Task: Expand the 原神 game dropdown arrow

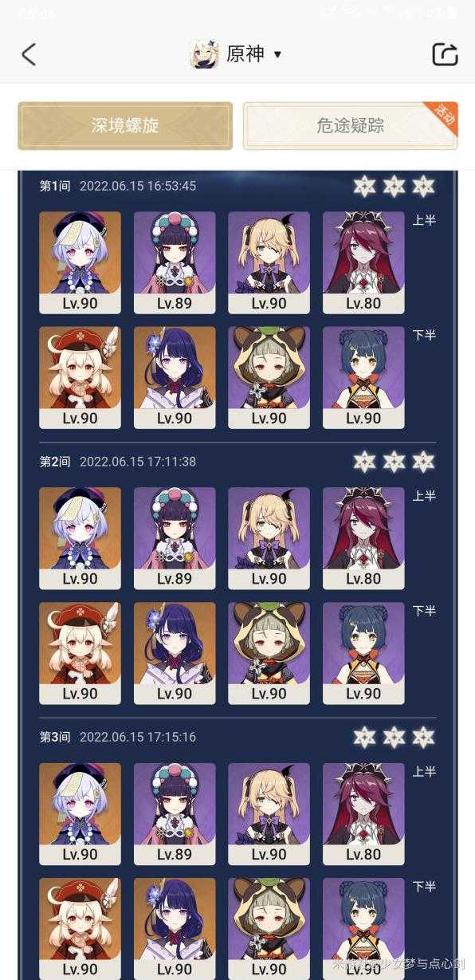Action: click(277, 54)
